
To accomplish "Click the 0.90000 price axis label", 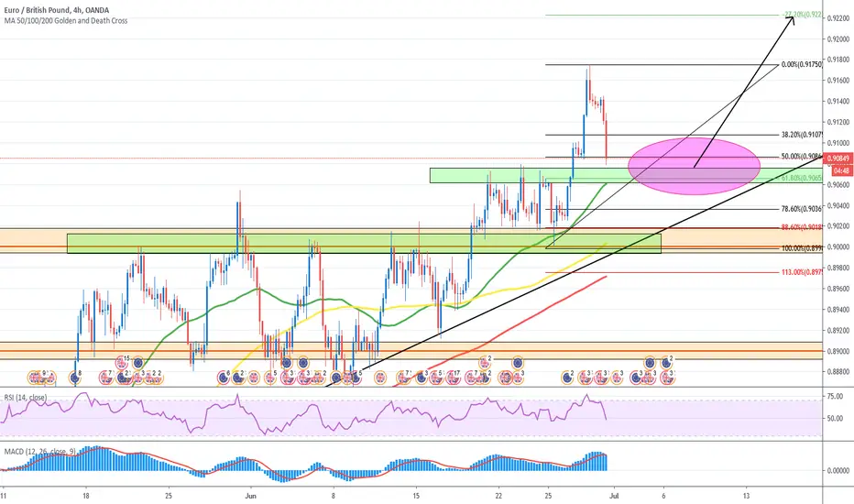I will [x=838, y=247].
